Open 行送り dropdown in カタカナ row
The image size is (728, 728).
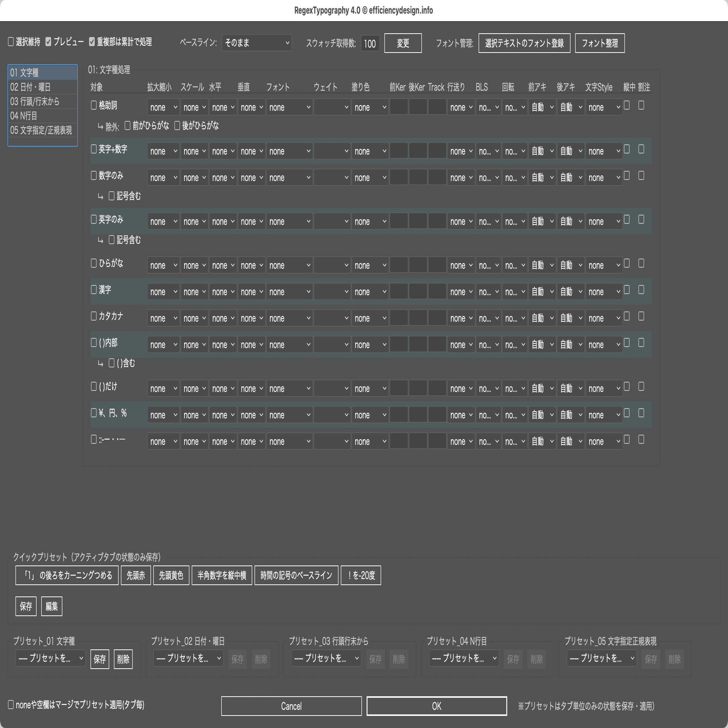click(x=461, y=318)
